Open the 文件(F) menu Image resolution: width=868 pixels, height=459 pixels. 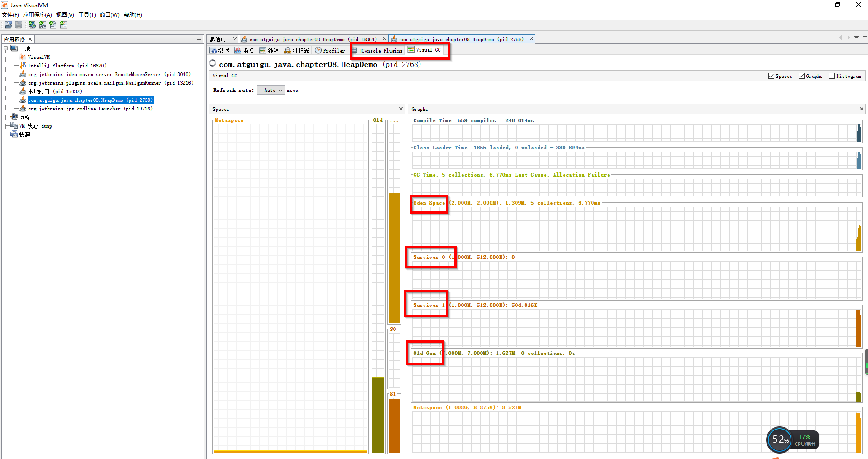click(x=10, y=15)
